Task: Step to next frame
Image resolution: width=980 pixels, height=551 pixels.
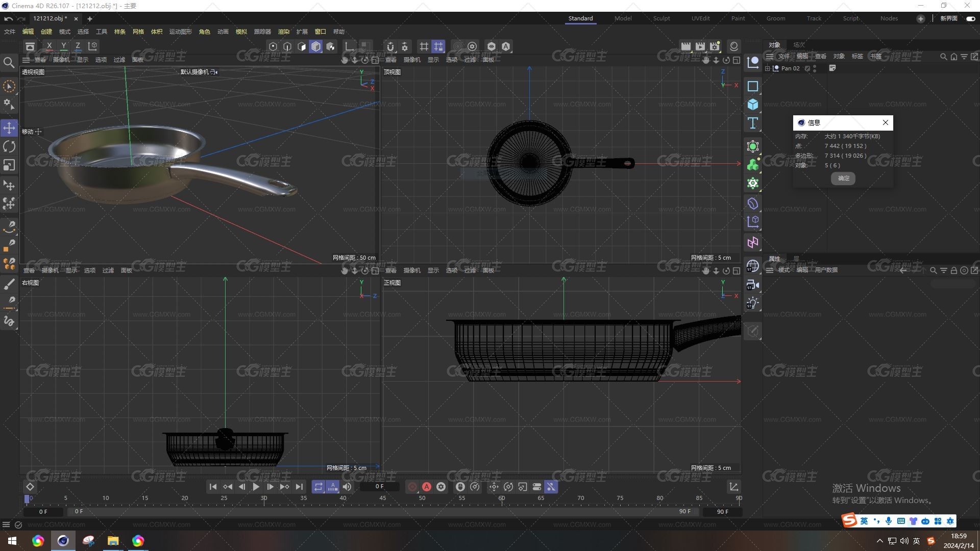Action: (x=270, y=487)
